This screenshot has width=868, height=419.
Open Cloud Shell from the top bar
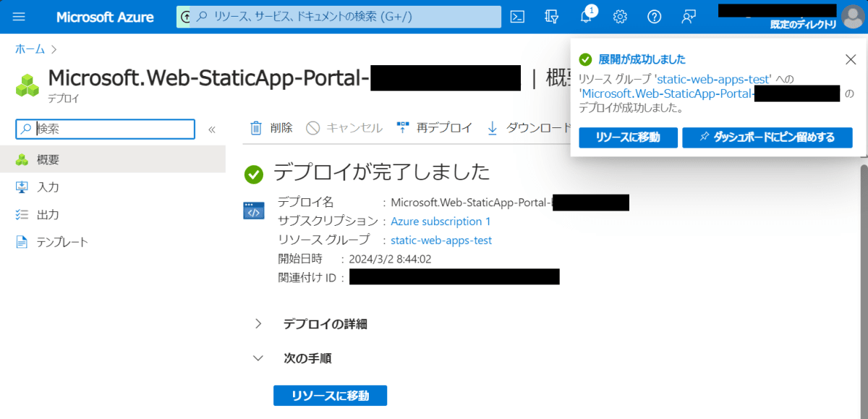516,17
